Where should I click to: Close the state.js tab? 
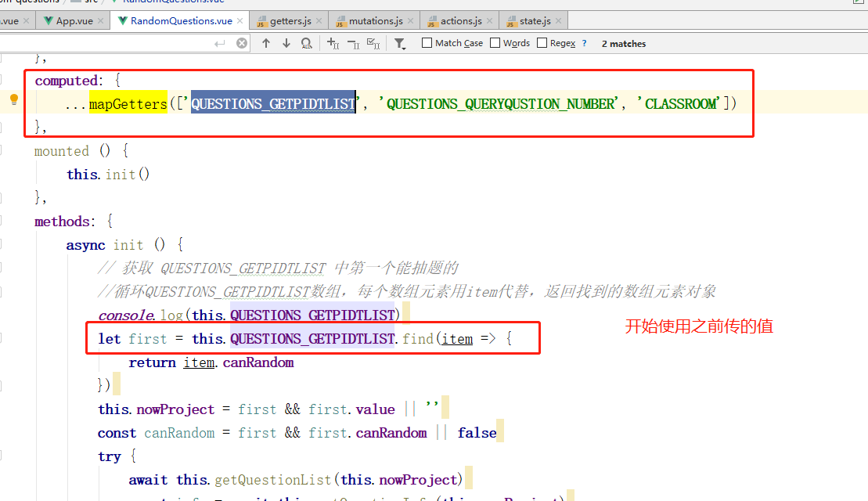point(558,21)
